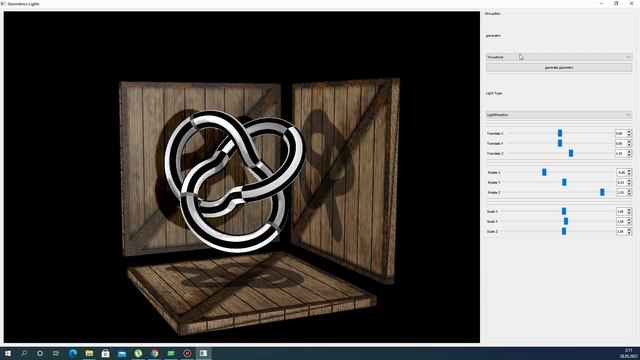
Task: Click the Scale X slider handle
Action: tap(564, 211)
